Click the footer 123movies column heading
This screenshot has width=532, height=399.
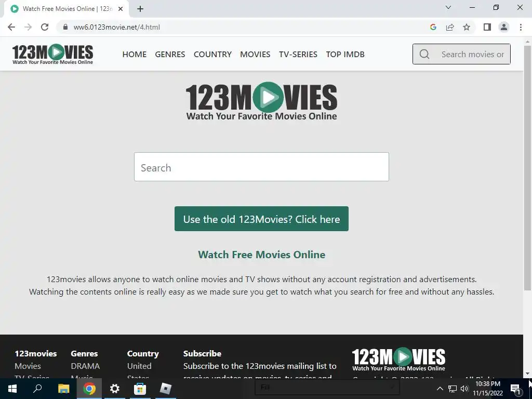[x=36, y=353]
